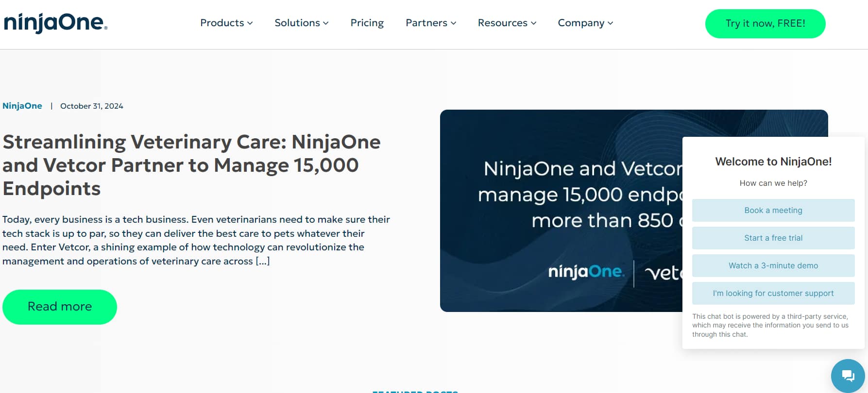Image resolution: width=868 pixels, height=393 pixels.
Task: Expand the Solutions dropdown menu
Action: pyautogui.click(x=301, y=23)
